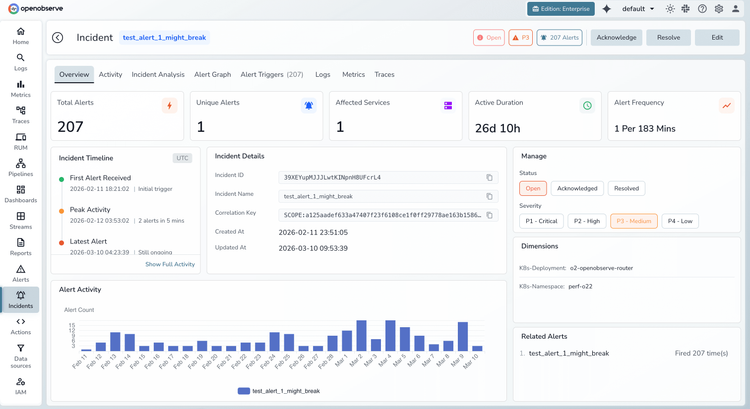Toggle the light/dark theme sun icon
Image resolution: width=750 pixels, height=409 pixels.
(x=670, y=9)
